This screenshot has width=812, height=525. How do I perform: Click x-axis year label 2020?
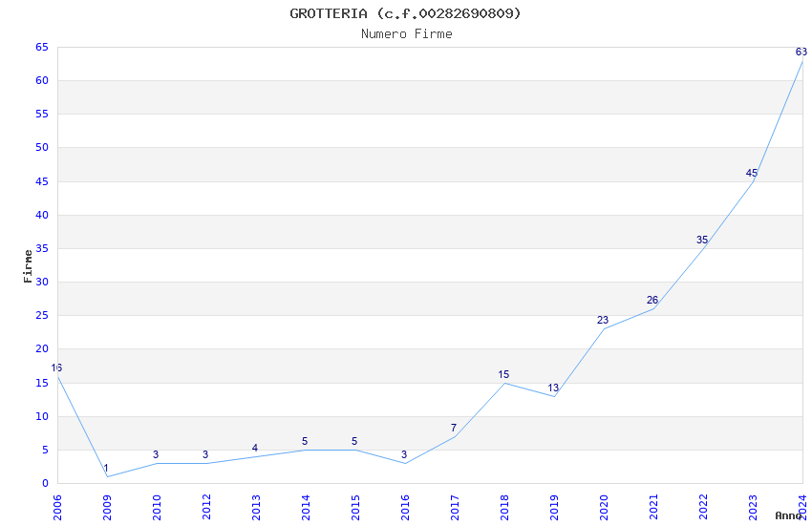point(604,507)
